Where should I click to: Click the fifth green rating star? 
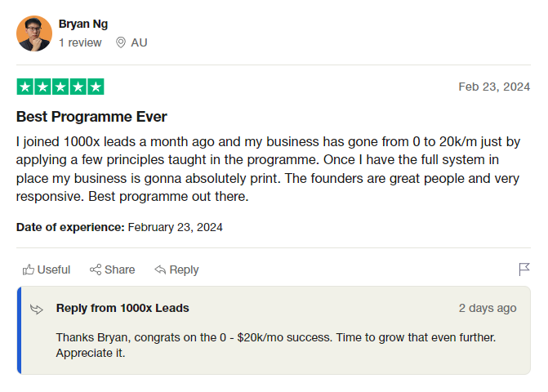click(x=96, y=87)
